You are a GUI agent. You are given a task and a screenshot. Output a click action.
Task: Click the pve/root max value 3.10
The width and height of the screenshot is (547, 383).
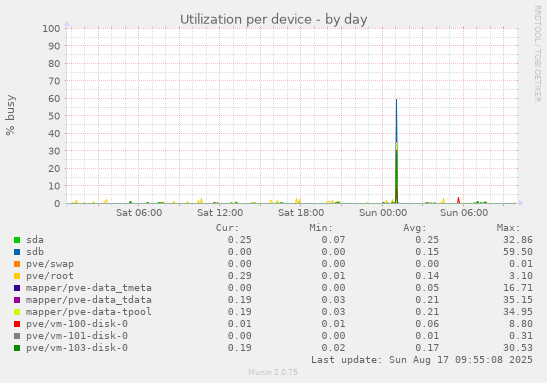pos(521,276)
